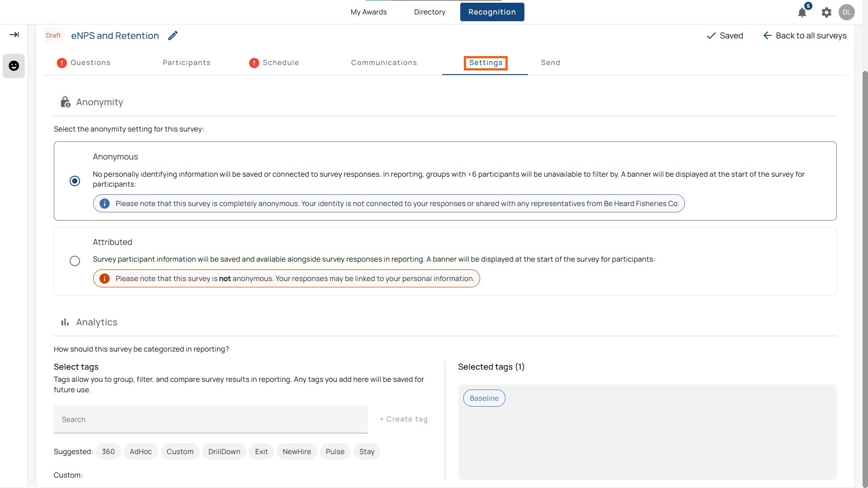Screen dimensions: 868x488
Task: Open the Recognition menu
Action: click(x=492, y=12)
